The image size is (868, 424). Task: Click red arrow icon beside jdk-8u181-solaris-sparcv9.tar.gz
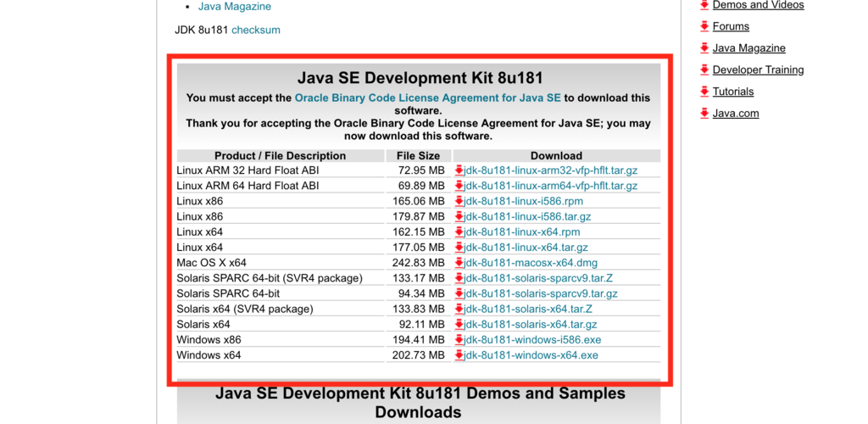pyautogui.click(x=459, y=293)
